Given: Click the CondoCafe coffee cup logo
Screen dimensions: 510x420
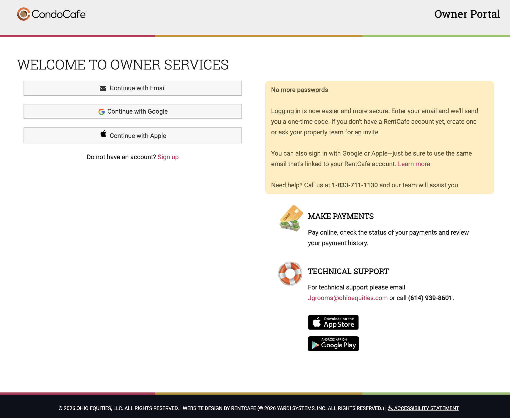Looking at the screenshot, I should tap(24, 14).
